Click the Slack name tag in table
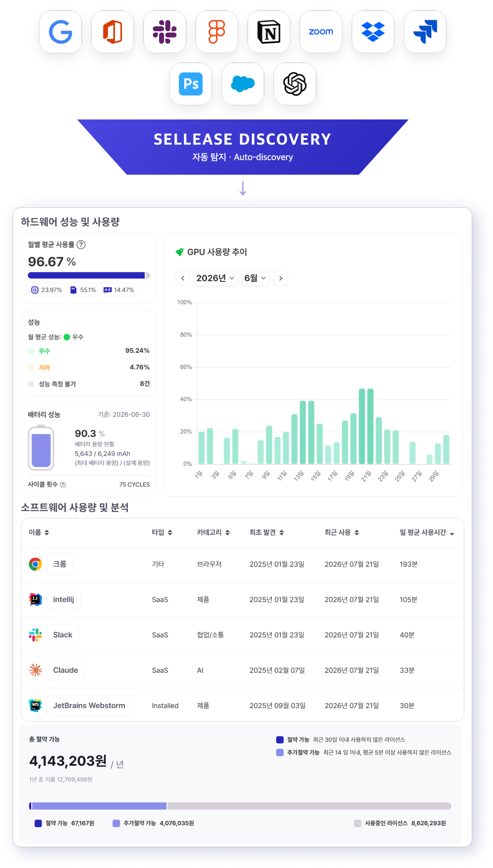 pos(62,635)
